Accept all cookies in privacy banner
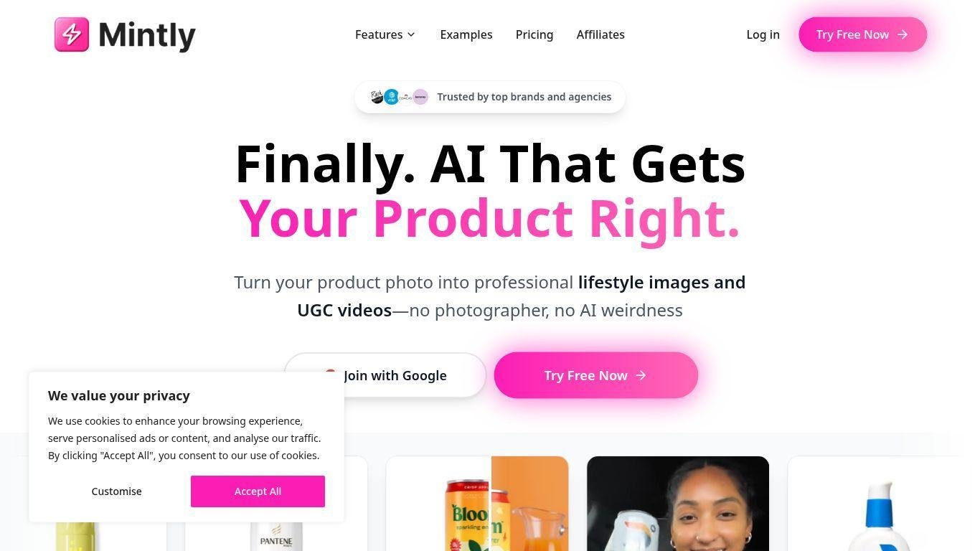 point(258,491)
